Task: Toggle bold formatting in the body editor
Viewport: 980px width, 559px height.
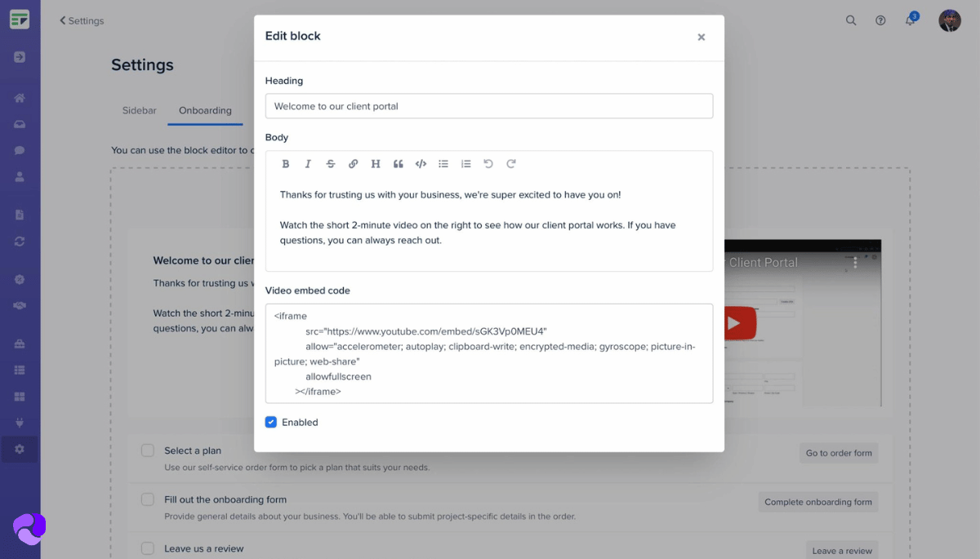Action: click(x=286, y=163)
